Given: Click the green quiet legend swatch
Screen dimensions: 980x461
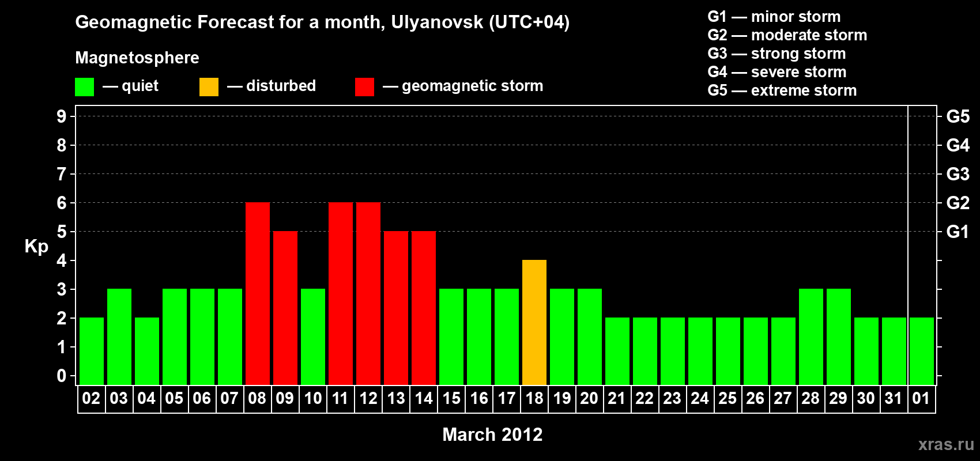Looking at the screenshot, I should (x=85, y=87).
